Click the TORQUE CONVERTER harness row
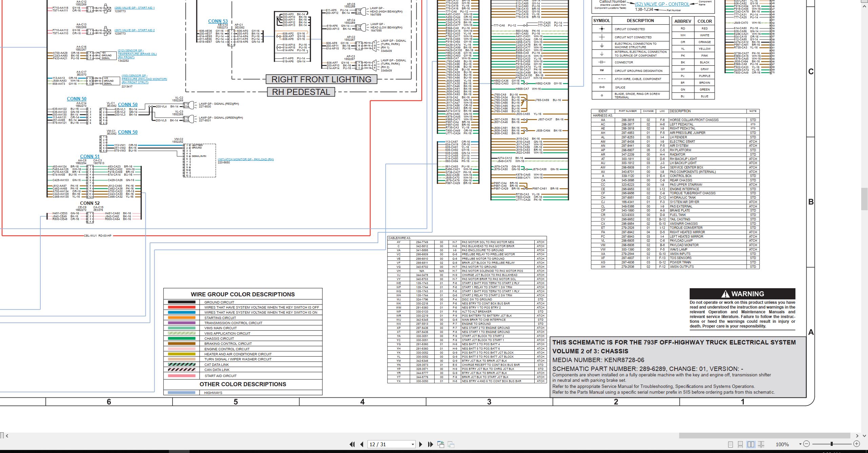 [675, 228]
